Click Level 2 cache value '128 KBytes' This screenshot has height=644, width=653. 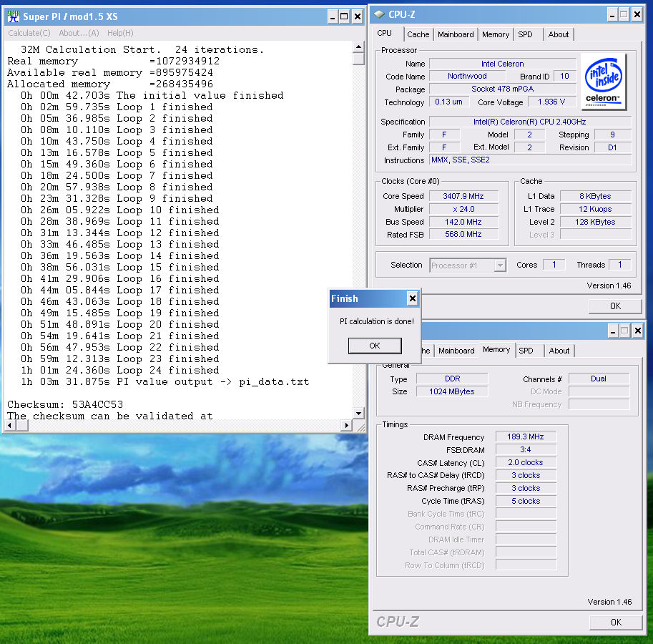[596, 222]
